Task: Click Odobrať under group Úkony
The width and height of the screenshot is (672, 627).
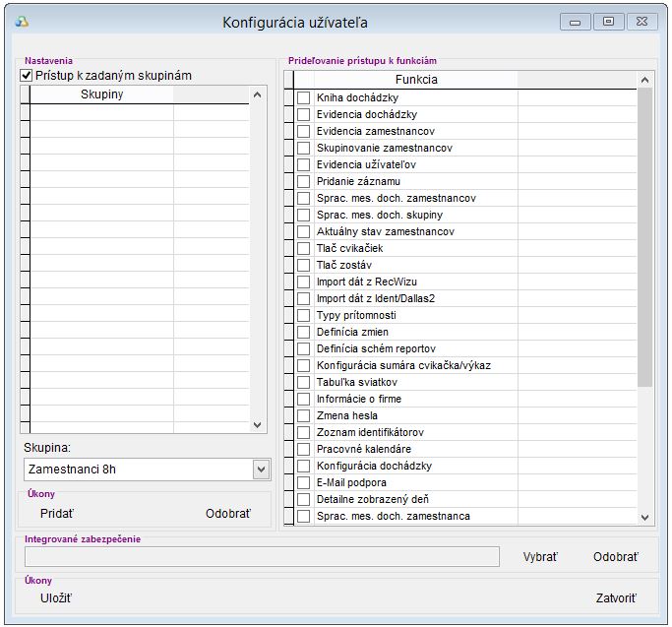Action: [x=228, y=514]
